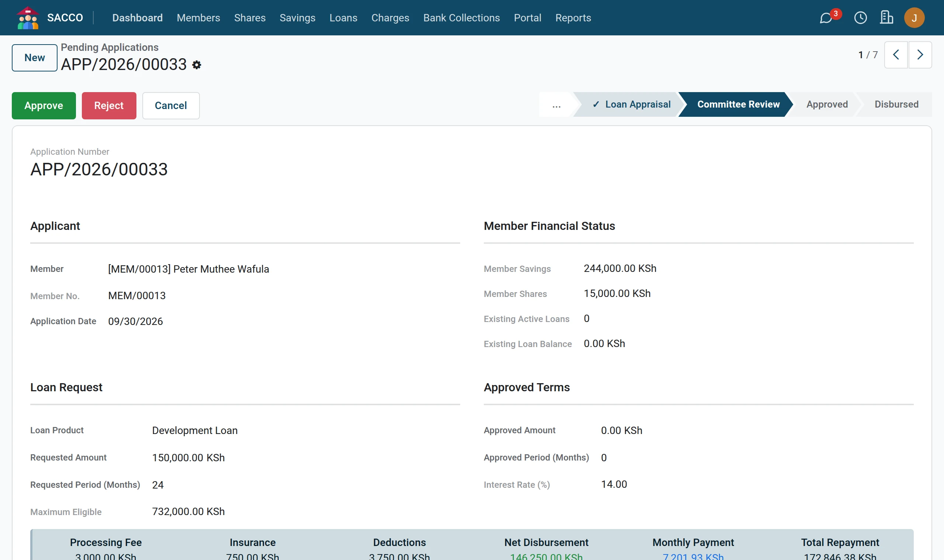944x560 pixels.
Task: Open the user avatar J menu
Action: coord(914,18)
